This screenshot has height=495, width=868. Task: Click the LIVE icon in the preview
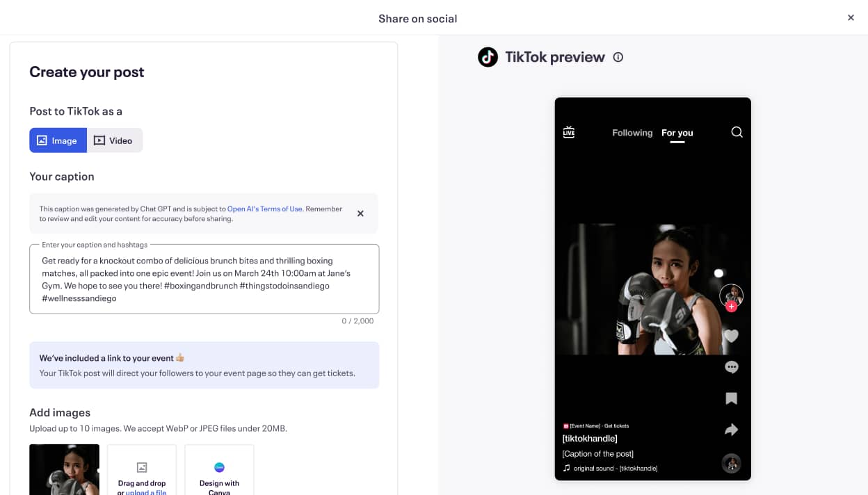569,132
